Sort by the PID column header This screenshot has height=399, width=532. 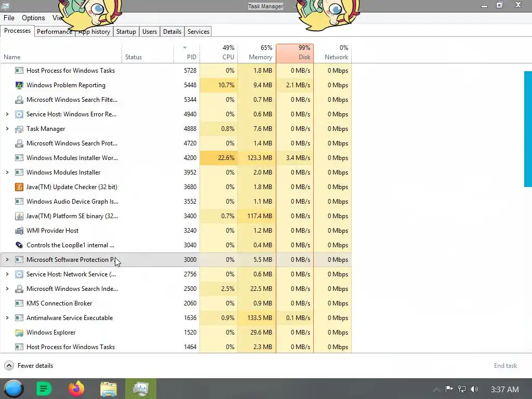187,54
